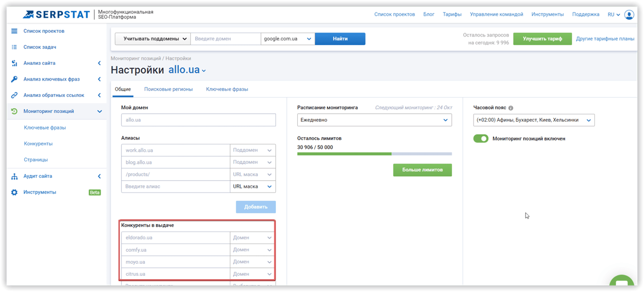Open Домен dropdown for comfy.ua
644x292 pixels.
(x=253, y=250)
